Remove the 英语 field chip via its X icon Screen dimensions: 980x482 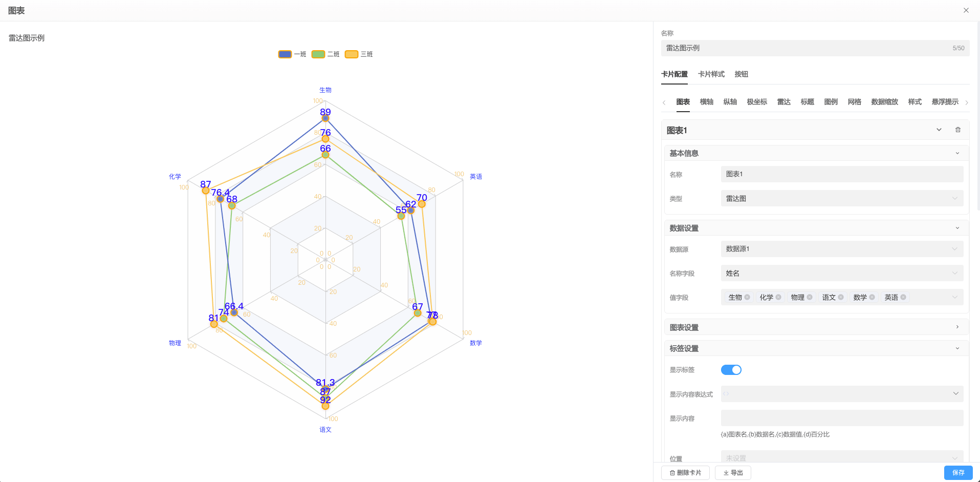tap(903, 297)
